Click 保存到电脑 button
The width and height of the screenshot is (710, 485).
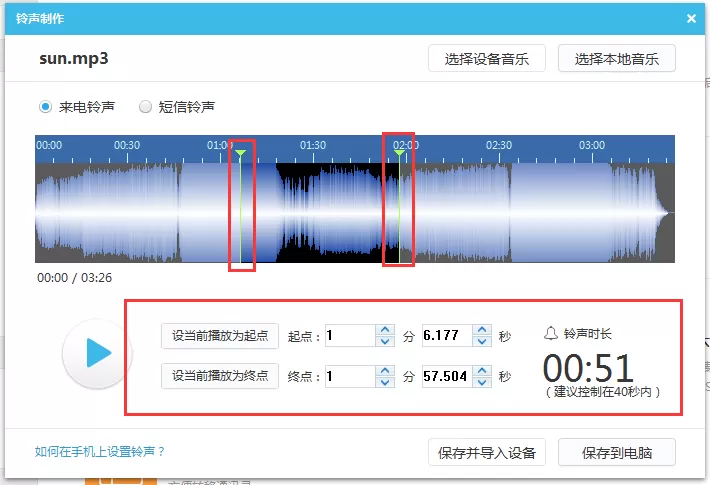point(617,452)
